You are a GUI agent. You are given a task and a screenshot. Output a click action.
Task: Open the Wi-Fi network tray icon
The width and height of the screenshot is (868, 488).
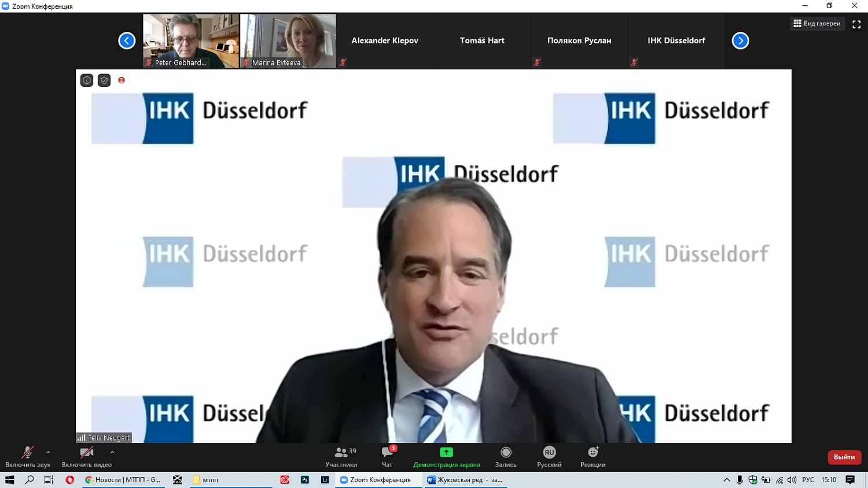(779, 480)
